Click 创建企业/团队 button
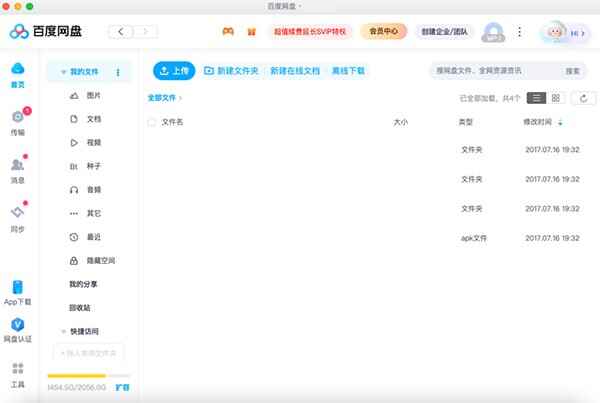 coord(444,32)
